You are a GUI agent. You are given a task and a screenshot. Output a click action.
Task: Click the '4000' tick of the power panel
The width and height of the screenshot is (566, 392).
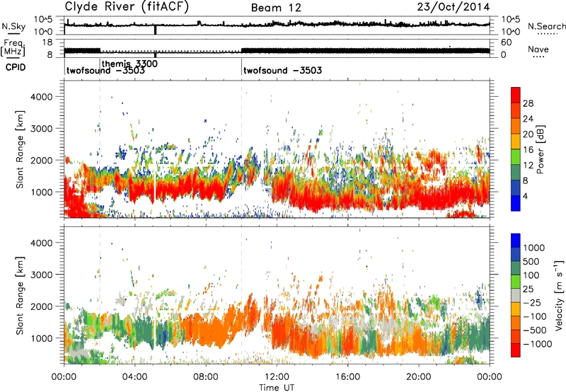coord(41,97)
